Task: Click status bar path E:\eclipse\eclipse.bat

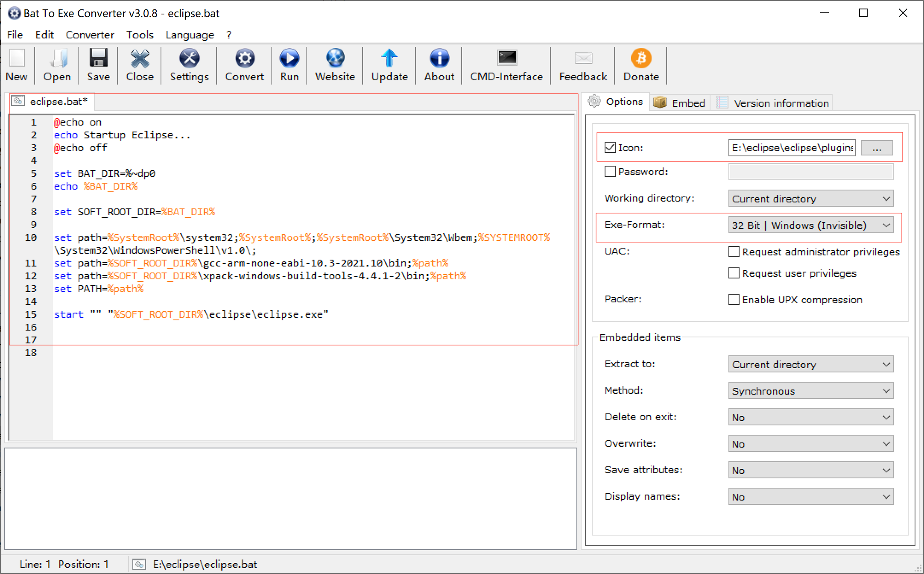Action: click(205, 564)
